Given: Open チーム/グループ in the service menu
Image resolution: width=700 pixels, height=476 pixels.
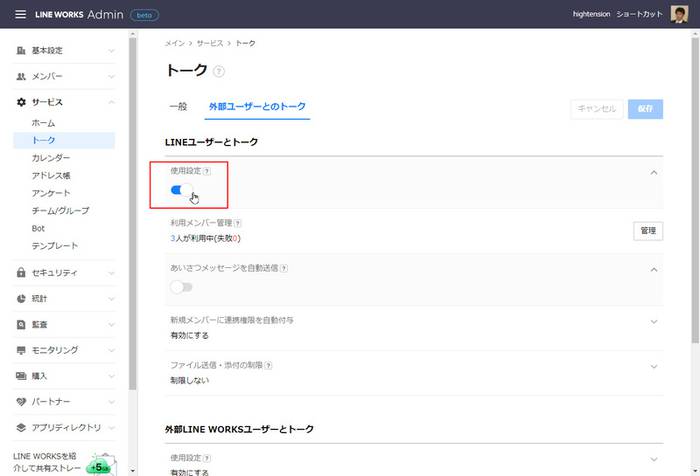Looking at the screenshot, I should [x=60, y=211].
